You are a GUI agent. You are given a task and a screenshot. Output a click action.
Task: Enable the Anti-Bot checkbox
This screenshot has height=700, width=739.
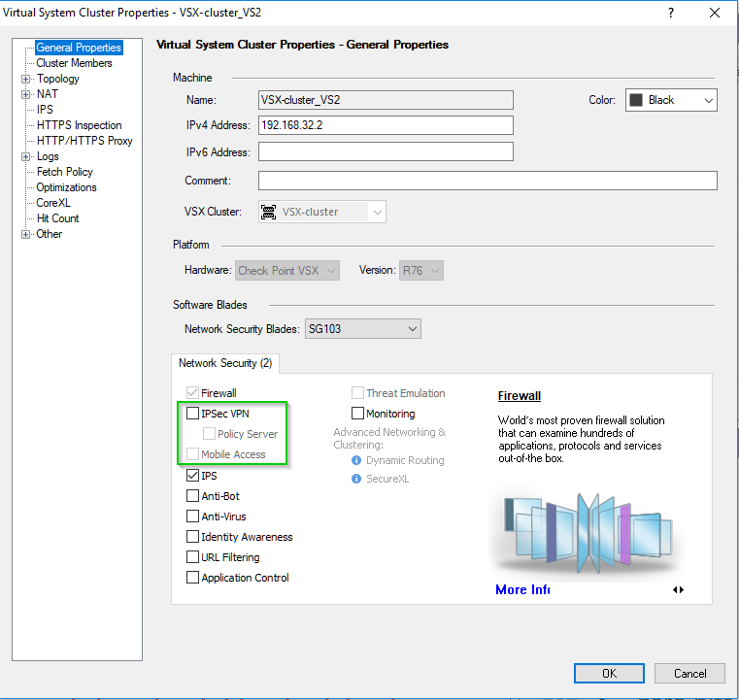[193, 495]
